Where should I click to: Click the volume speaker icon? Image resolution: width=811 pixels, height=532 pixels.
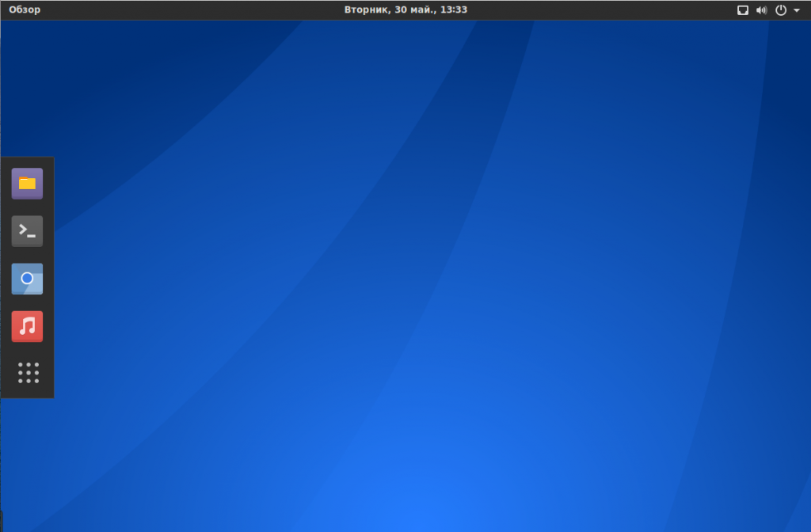[761, 9]
